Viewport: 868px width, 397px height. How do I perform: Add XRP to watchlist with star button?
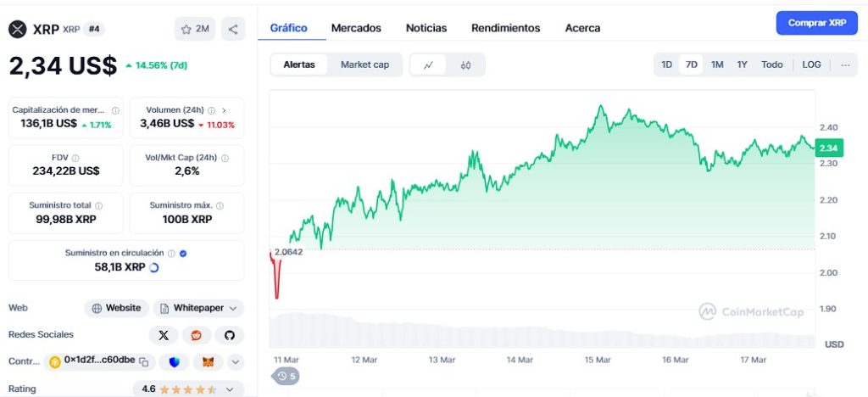[195, 29]
